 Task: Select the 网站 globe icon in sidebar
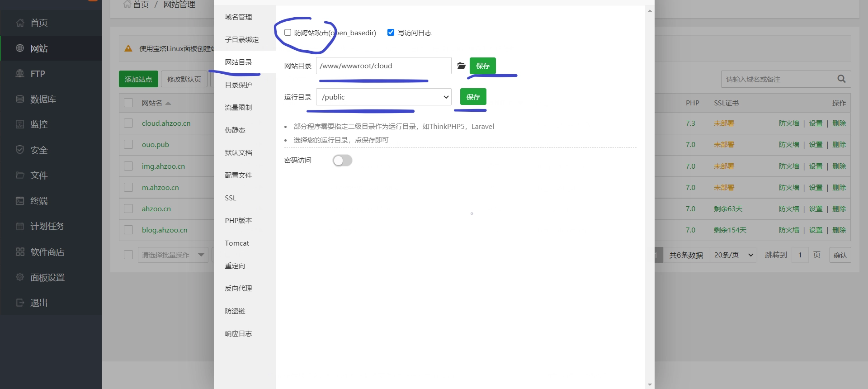click(20, 48)
